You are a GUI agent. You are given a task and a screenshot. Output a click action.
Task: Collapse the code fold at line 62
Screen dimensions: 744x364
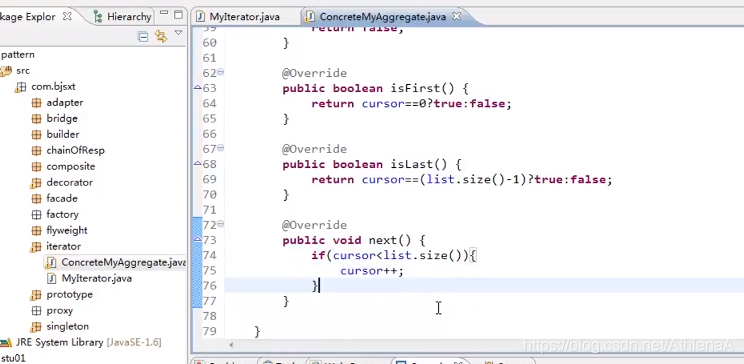click(x=221, y=72)
